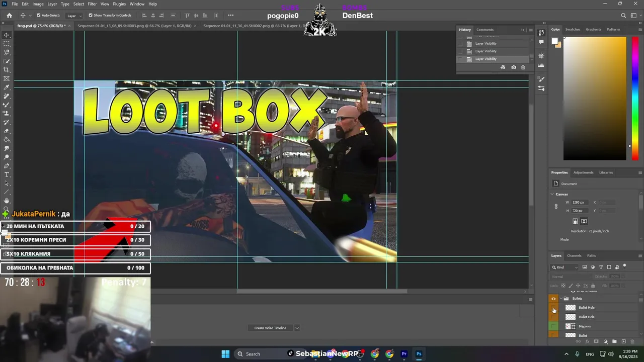Select the Path Selection tool
This screenshot has height=362, width=644.
(7, 184)
